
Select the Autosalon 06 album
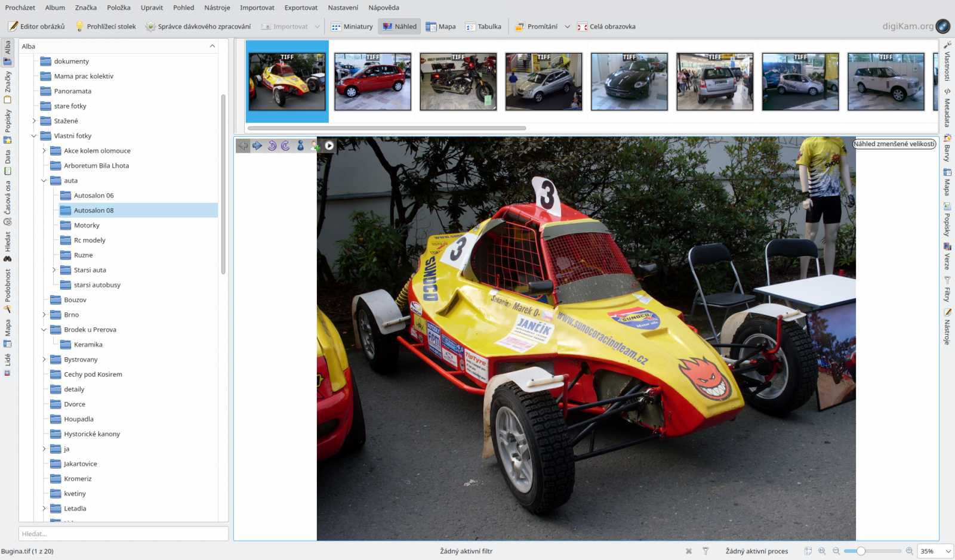point(94,196)
